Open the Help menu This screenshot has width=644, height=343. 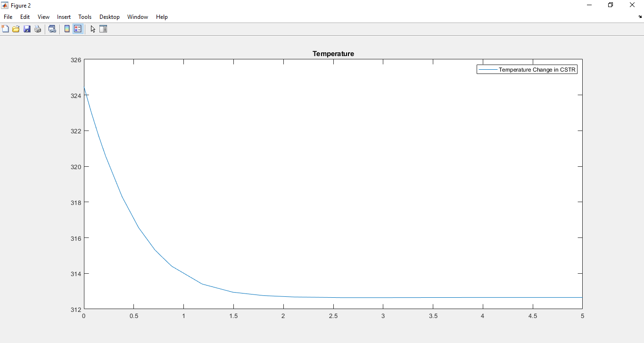(x=162, y=16)
